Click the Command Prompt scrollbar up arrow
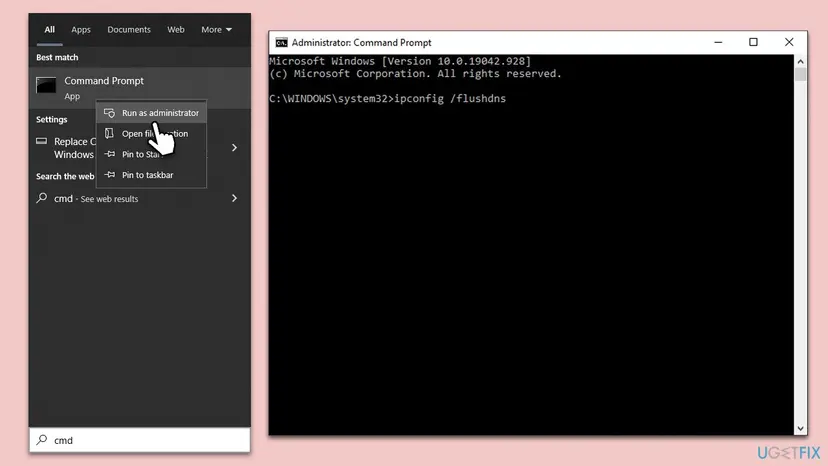Screen dimensions: 828x466 point(801,61)
